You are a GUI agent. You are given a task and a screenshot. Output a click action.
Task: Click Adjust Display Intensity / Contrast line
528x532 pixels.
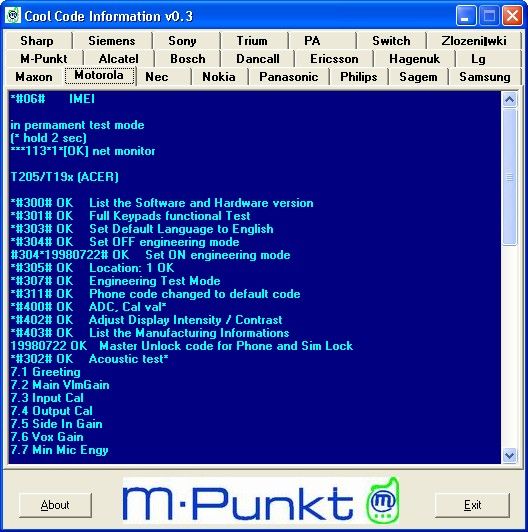click(146, 320)
